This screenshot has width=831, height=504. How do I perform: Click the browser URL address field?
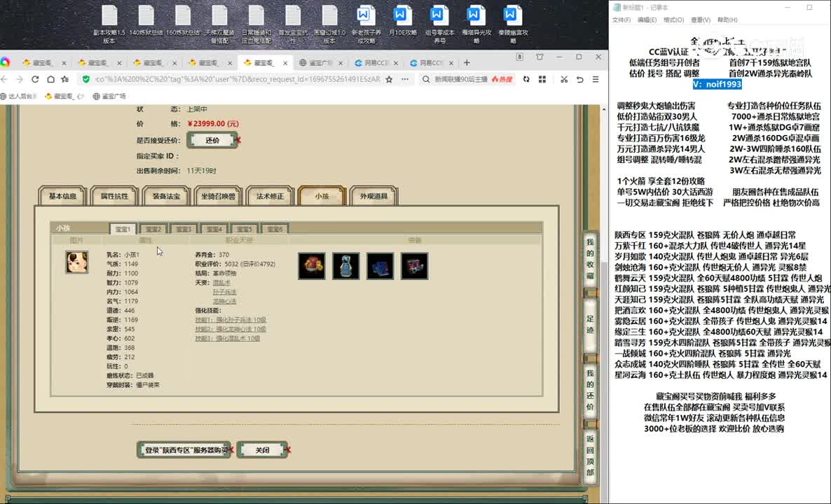click(x=238, y=79)
